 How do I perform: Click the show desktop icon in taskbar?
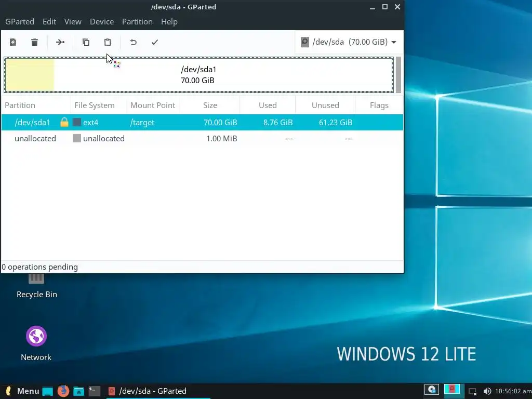[47, 391]
